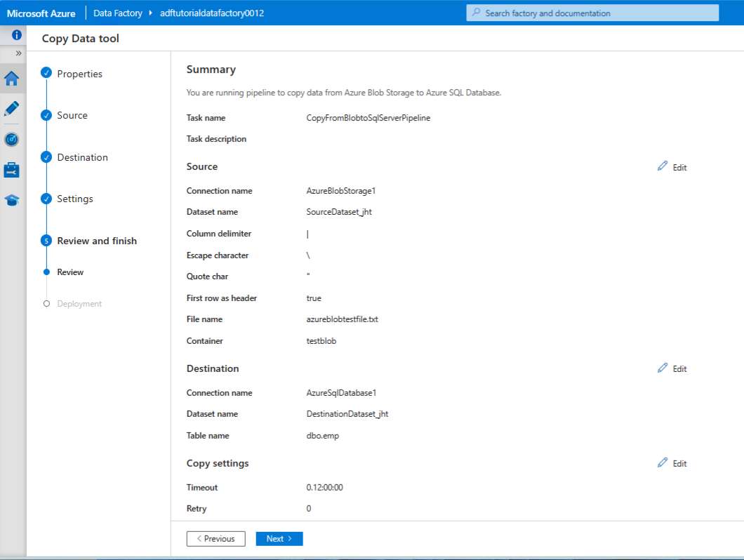Screen dimensions: 744x560
Task: Open the Author pencil icon
Action: (x=12, y=109)
